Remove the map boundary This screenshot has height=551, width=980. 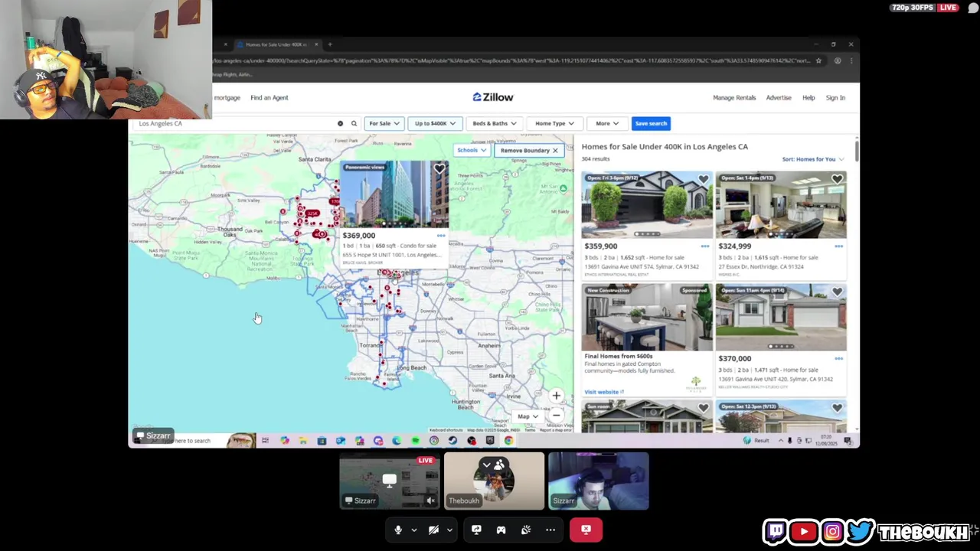point(529,151)
